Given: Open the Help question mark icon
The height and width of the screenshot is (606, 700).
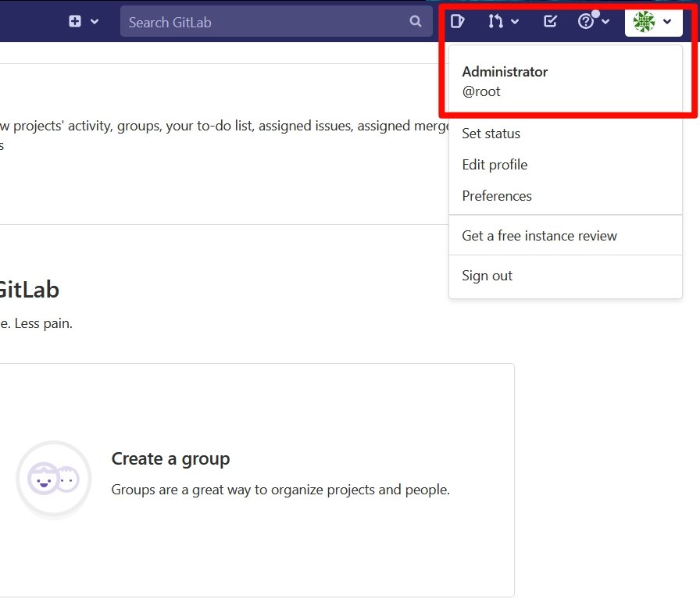Looking at the screenshot, I should (x=586, y=21).
